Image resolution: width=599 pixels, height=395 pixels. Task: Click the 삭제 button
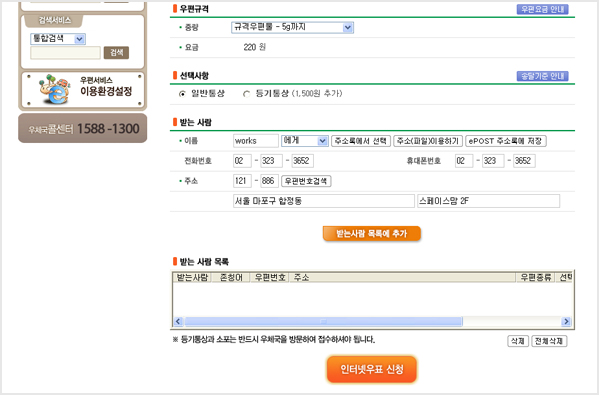click(x=518, y=341)
